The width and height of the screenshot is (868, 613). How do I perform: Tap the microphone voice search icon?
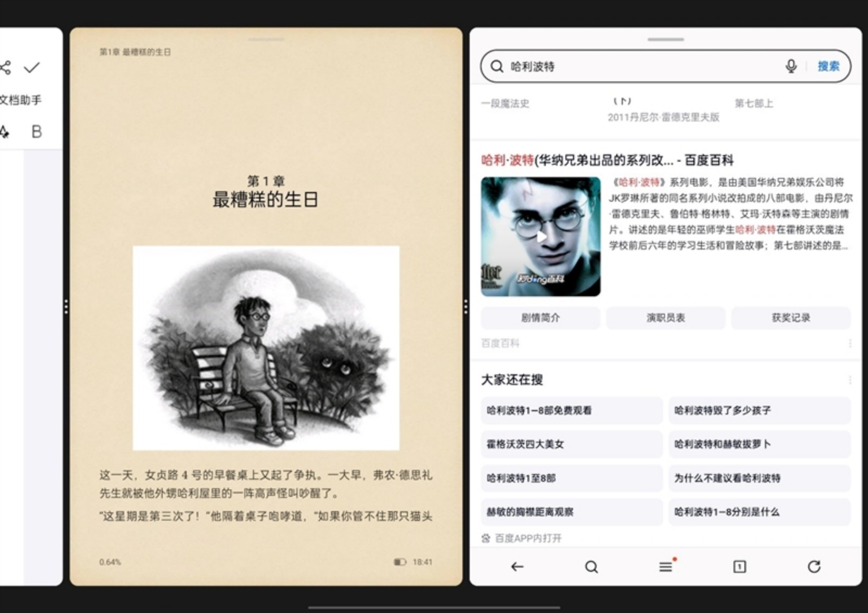click(x=791, y=66)
